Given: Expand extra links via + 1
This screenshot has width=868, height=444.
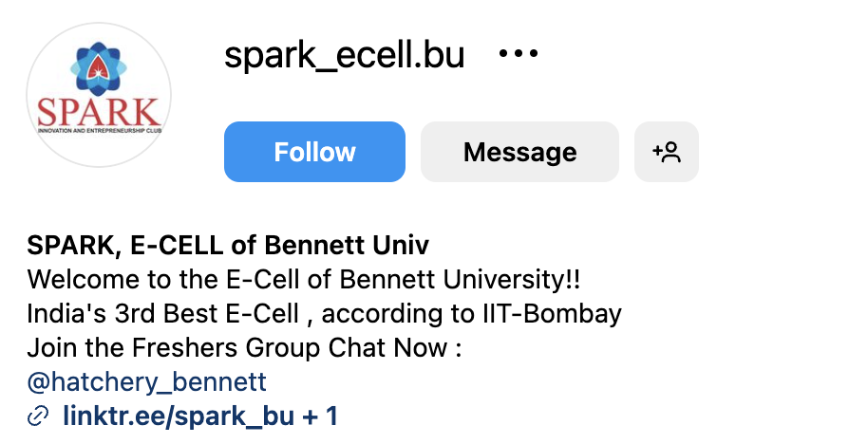Looking at the screenshot, I should point(320,416).
